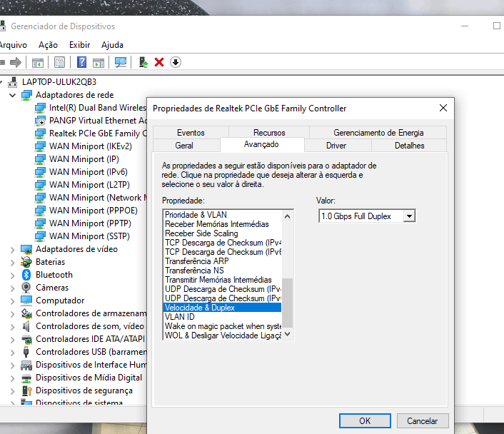
Task: Expand the Câmeras node
Action: pos(13,288)
